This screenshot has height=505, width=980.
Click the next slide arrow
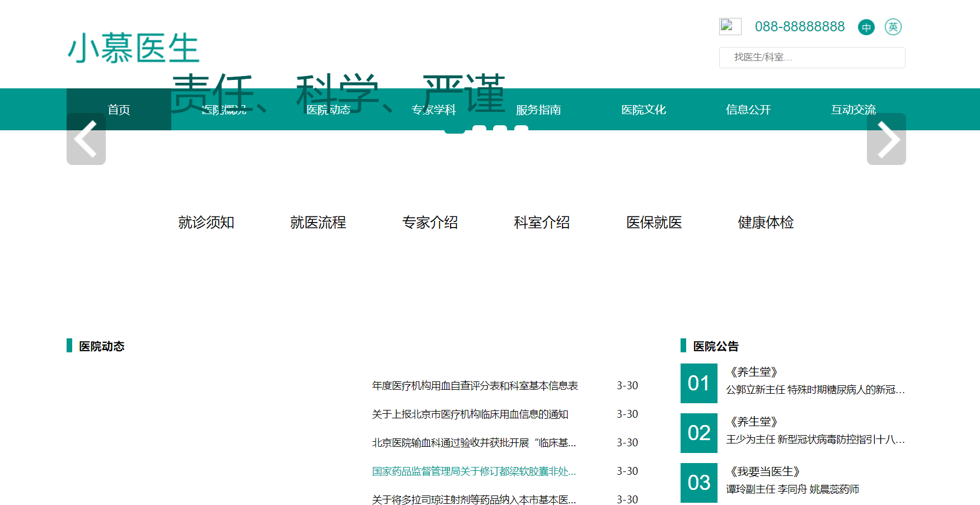pos(886,139)
